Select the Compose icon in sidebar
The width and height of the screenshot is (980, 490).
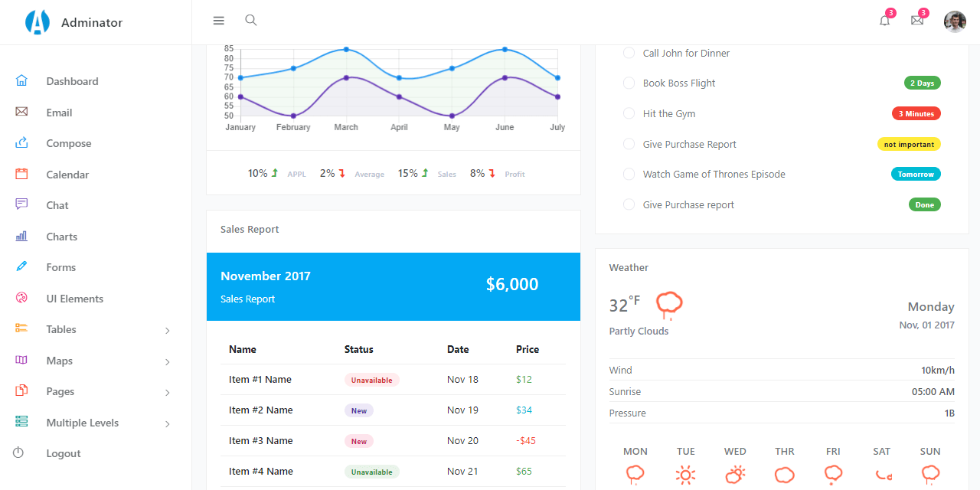click(21, 142)
